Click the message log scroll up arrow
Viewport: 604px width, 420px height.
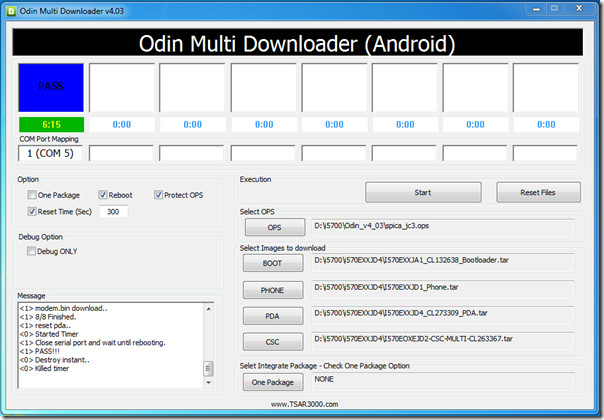[208, 309]
